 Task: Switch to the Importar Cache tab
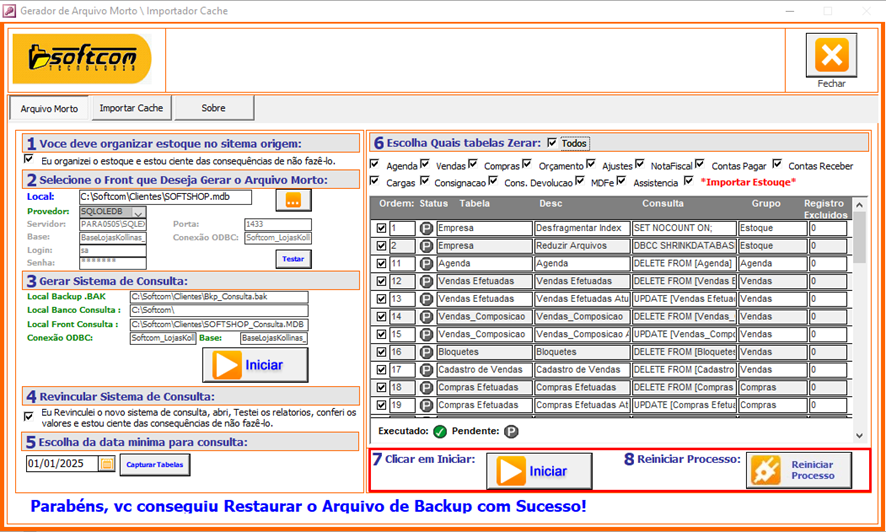(x=132, y=108)
